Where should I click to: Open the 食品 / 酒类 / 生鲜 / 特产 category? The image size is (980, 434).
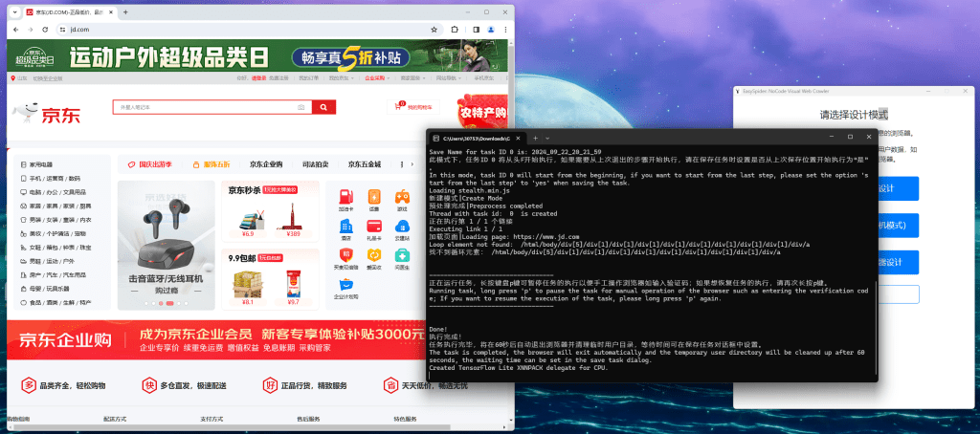(56, 302)
